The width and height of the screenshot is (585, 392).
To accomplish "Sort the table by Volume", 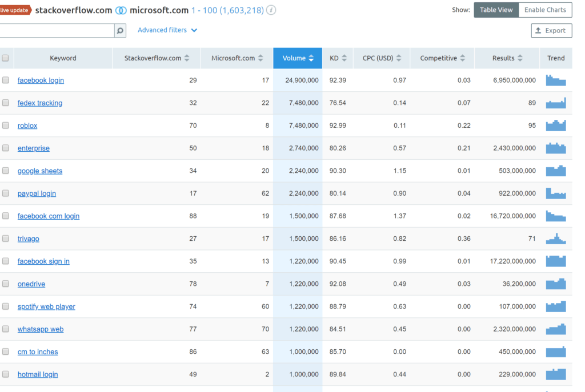I will coord(298,58).
